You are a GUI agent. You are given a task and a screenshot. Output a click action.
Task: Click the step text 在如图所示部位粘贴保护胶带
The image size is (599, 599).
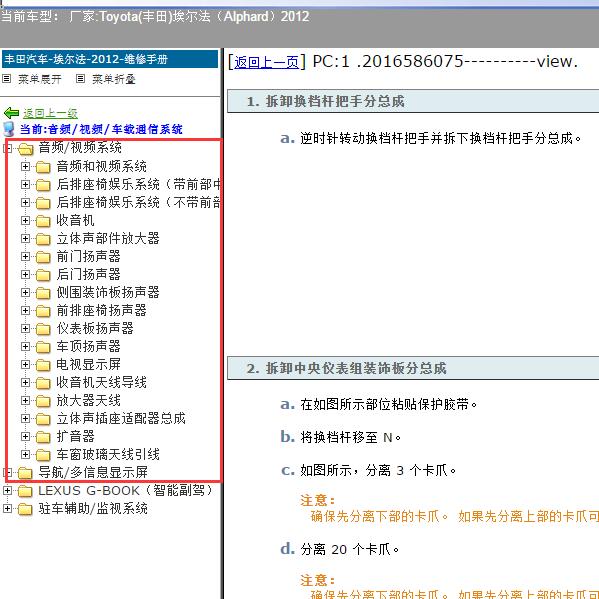389,404
